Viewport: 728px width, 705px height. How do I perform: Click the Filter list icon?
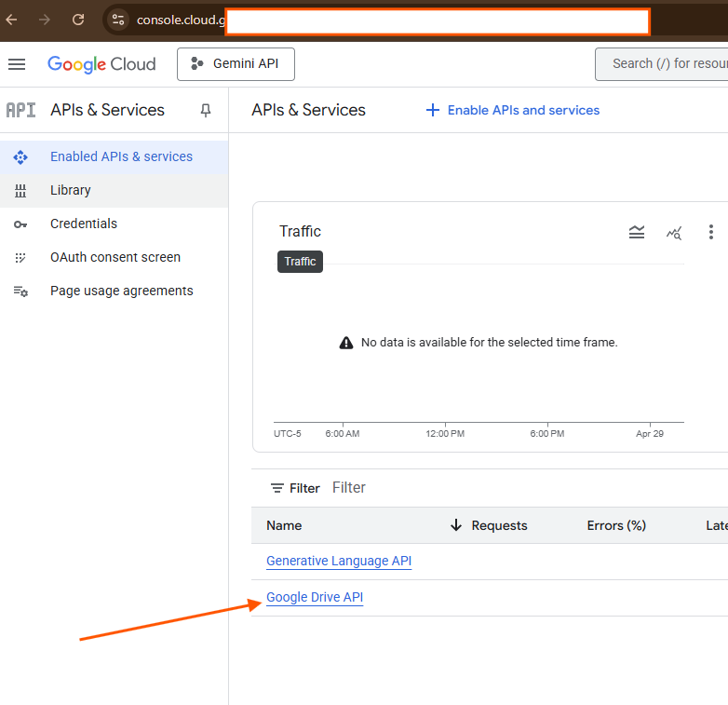coord(277,488)
